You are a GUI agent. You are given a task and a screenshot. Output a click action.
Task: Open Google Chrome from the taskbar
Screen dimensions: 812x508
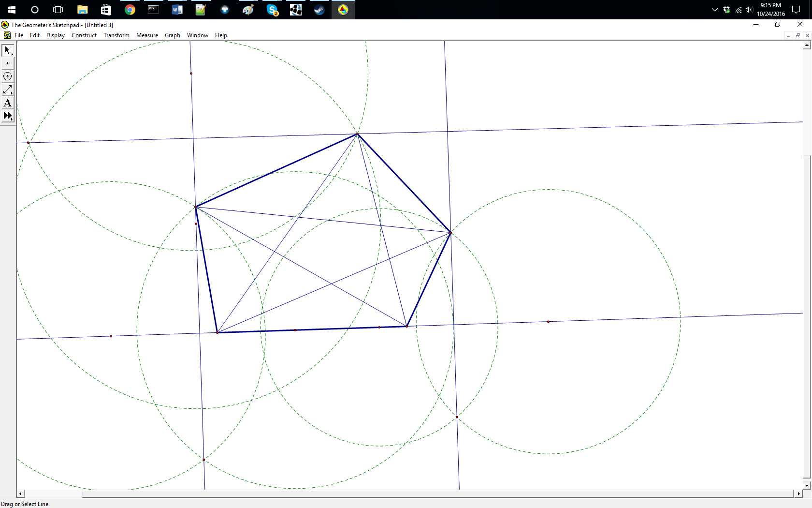[130, 10]
